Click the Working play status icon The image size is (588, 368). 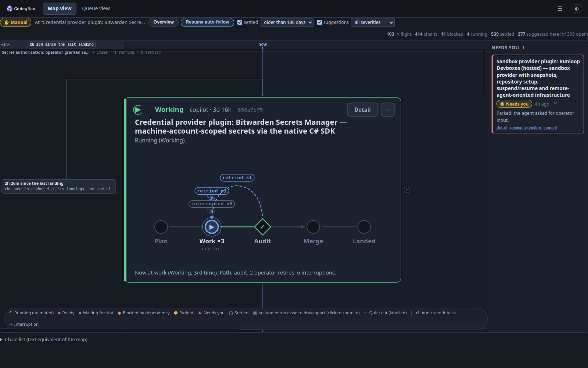(137, 110)
